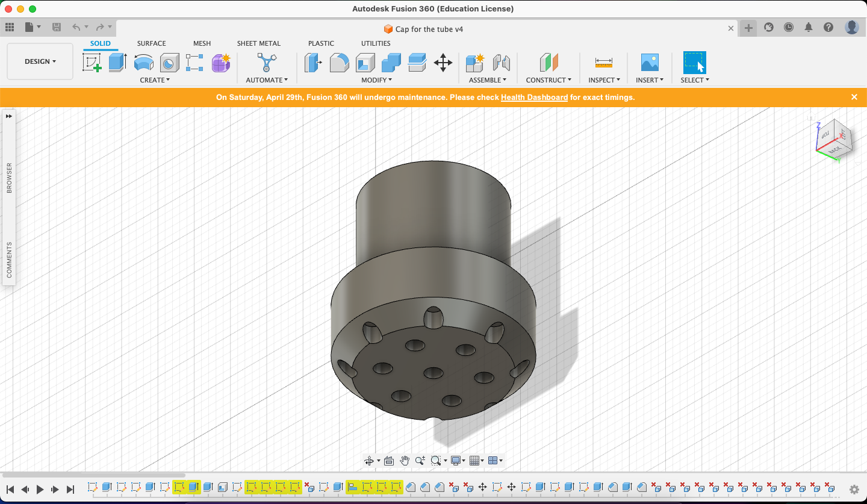Expand the CONSTRUCT menu
Image resolution: width=867 pixels, height=504 pixels.
pos(549,80)
